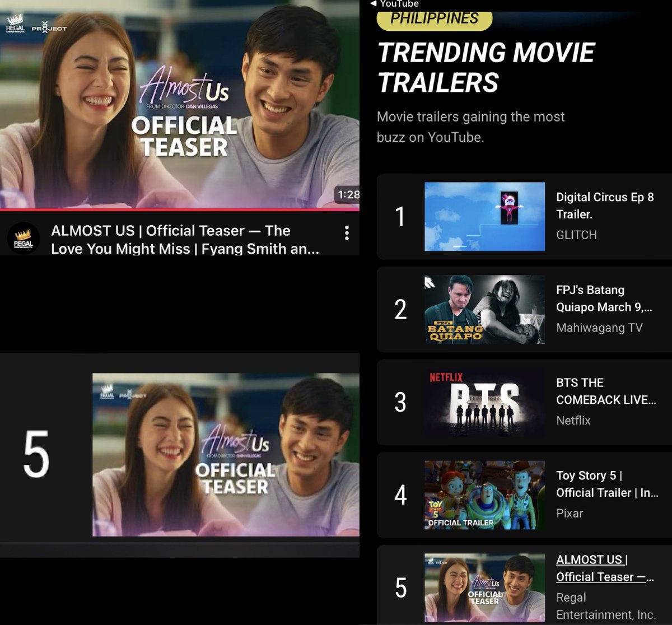Select the rank number 1 in trending list
Image resolution: width=672 pixels, height=625 pixels.
click(400, 217)
